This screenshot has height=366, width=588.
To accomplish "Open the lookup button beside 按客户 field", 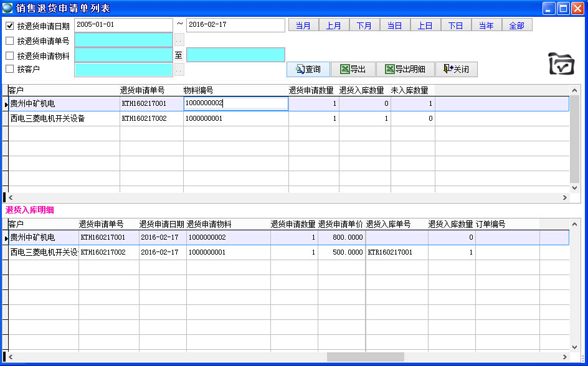I will click(x=179, y=70).
